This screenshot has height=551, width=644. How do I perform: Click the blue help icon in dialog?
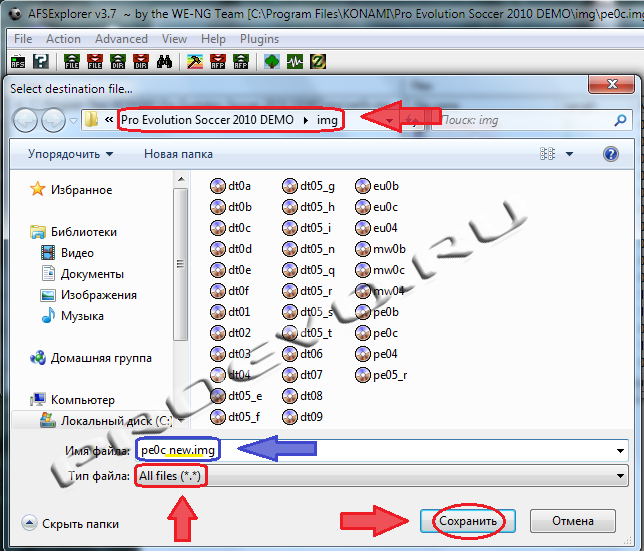(611, 154)
